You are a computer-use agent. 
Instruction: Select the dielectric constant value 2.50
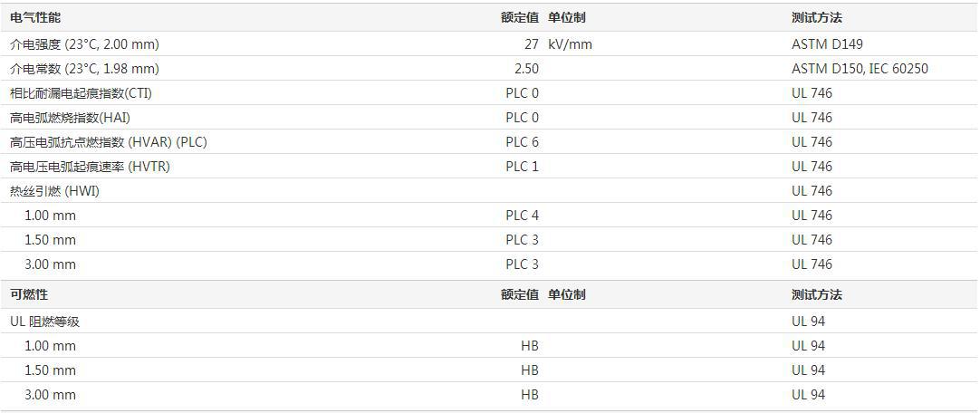point(526,68)
